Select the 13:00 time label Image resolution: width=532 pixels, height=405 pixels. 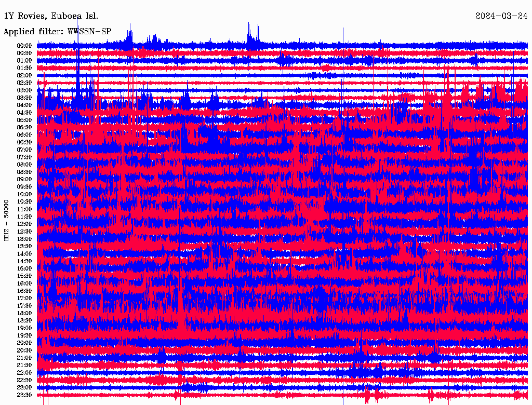point(24,239)
